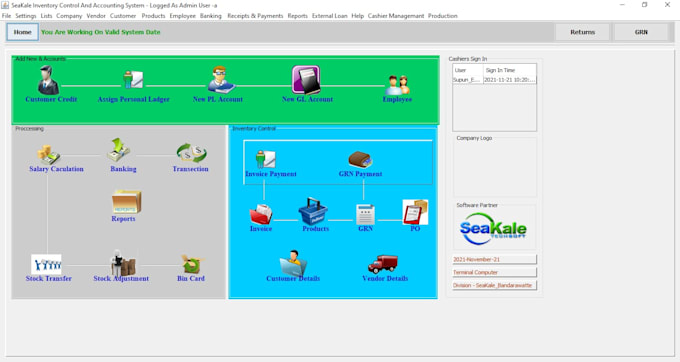Open Salary Calculation icon

point(48,155)
